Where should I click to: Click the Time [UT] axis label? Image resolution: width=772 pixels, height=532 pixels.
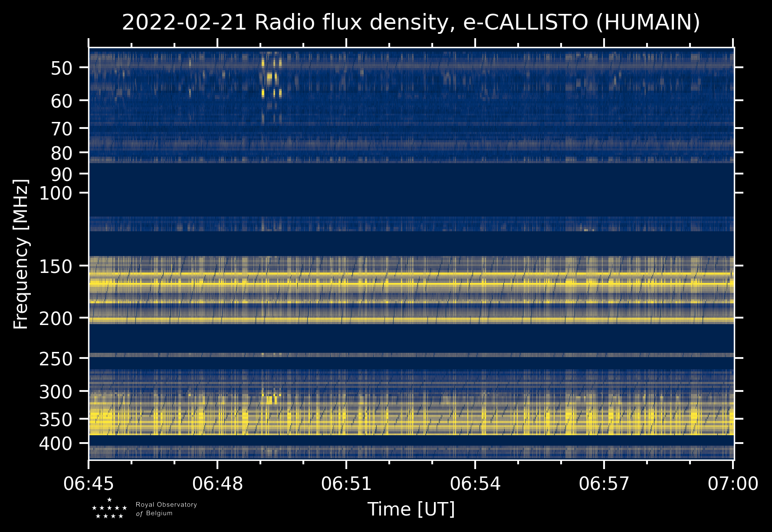(x=411, y=509)
